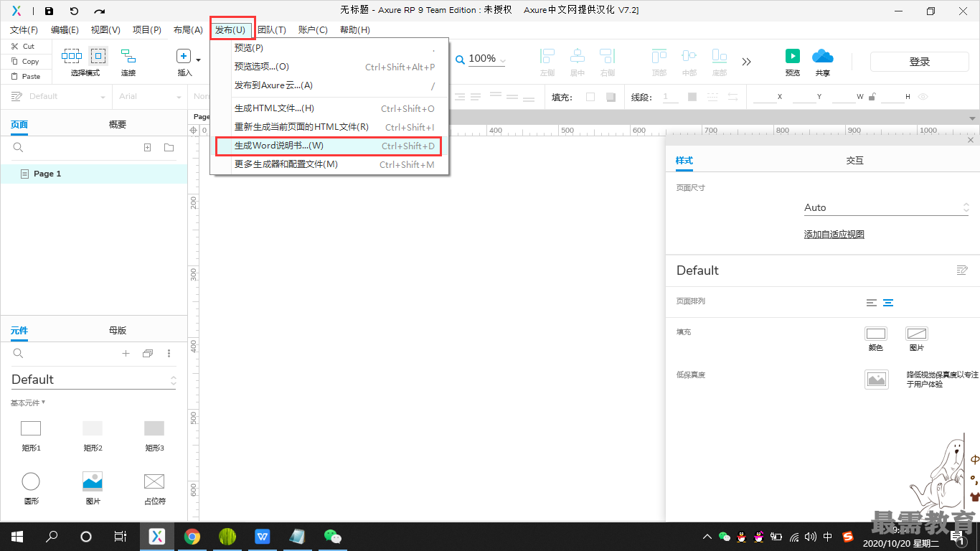
Task: Choose 生成Word说明书 from the menu
Action: click(x=329, y=146)
